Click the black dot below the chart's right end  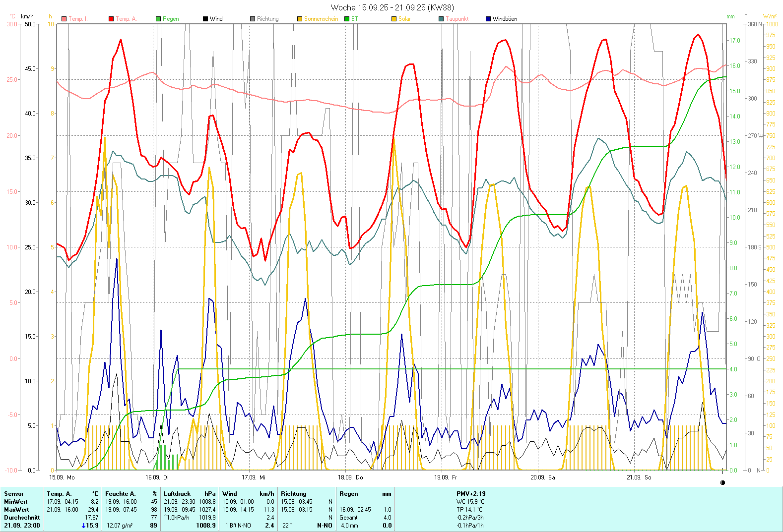pos(722,482)
